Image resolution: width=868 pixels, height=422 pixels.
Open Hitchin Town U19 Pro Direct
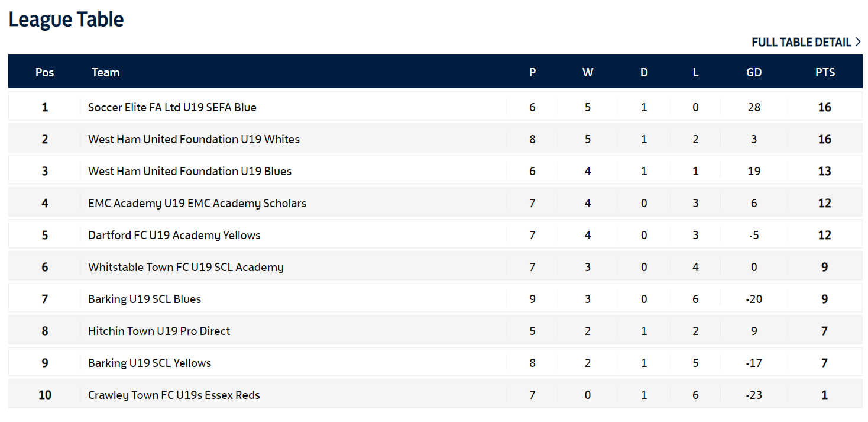pyautogui.click(x=159, y=331)
